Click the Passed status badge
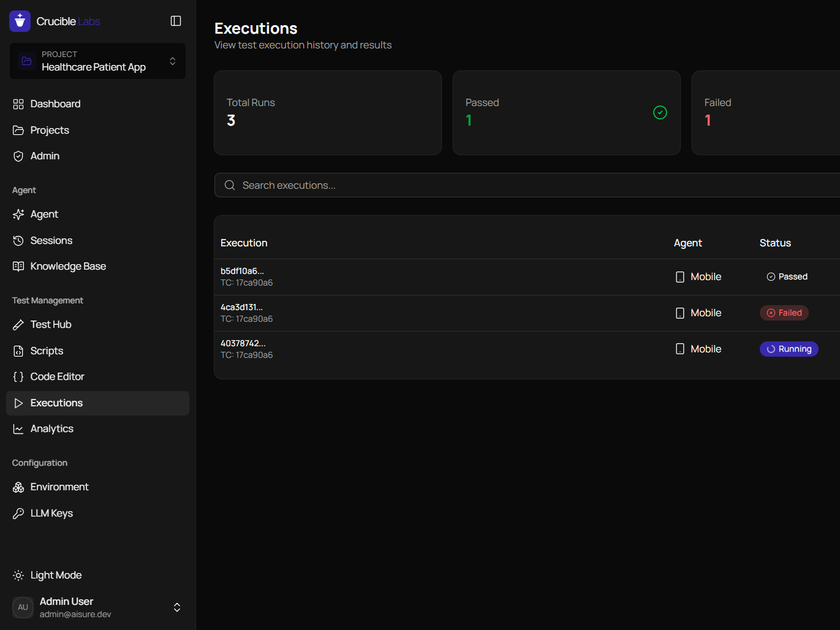This screenshot has width=840, height=630. click(787, 277)
